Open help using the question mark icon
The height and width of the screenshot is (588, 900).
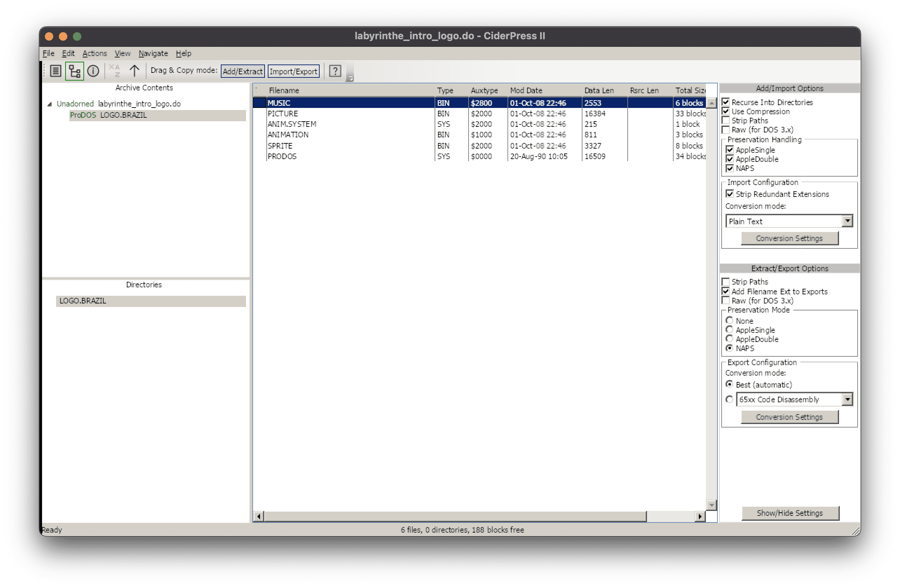[x=335, y=71]
